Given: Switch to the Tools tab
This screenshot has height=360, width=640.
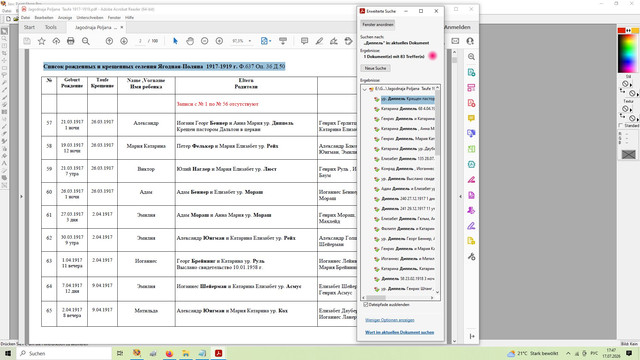Looking at the screenshot, I should coord(51,27).
